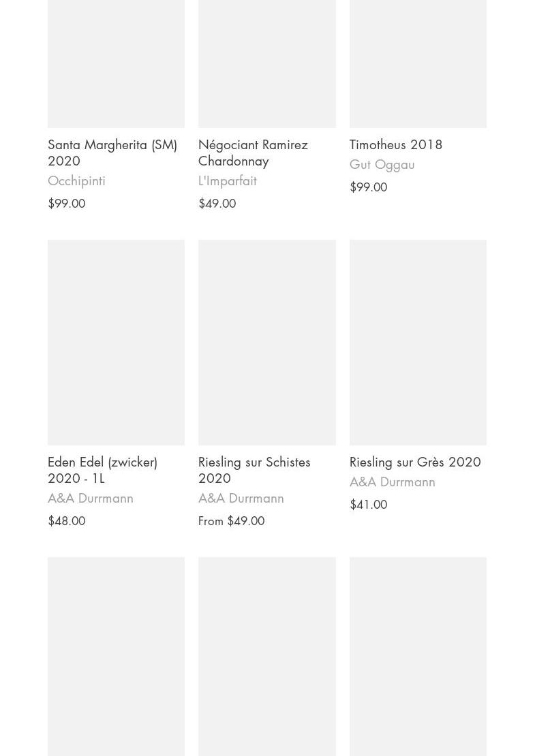Select the Riesling sur Grès product image

[418, 343]
